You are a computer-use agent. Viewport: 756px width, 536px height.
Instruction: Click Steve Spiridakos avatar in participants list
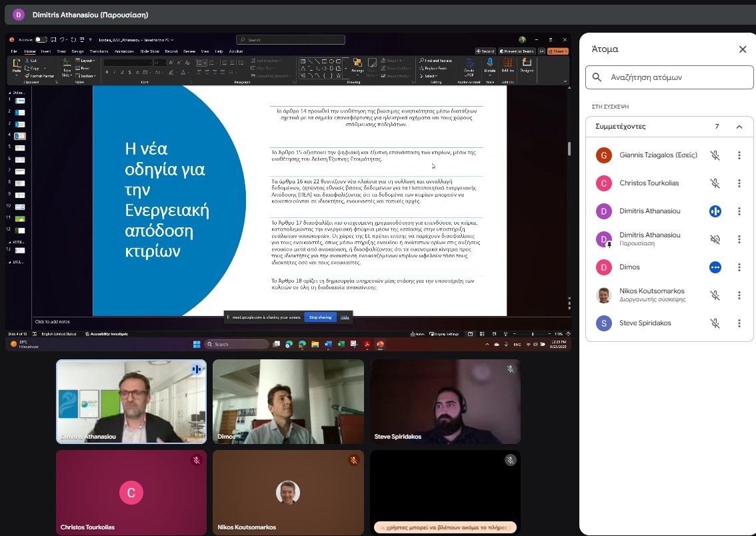click(603, 323)
